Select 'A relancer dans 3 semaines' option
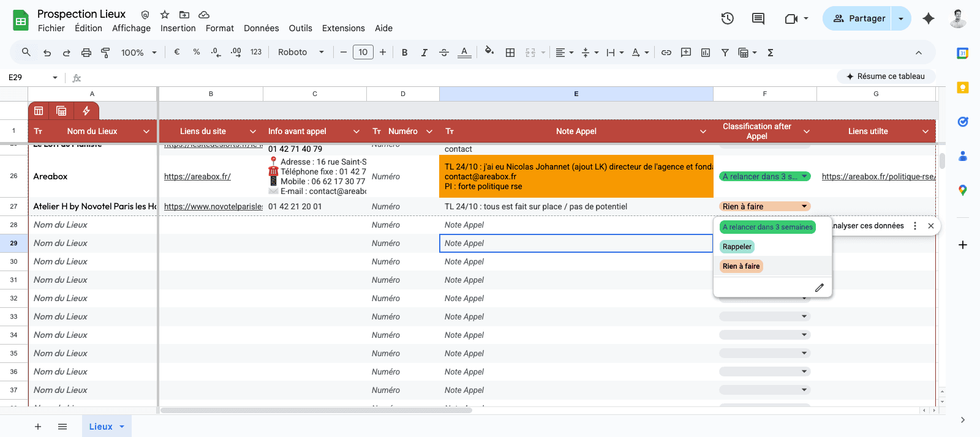The width and height of the screenshot is (980, 437). coord(767,227)
